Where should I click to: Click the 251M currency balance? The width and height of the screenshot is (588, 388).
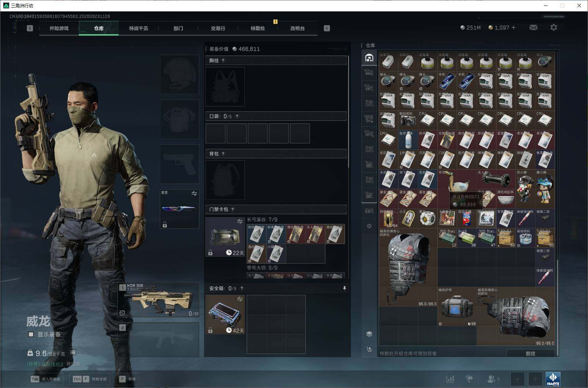tap(470, 28)
